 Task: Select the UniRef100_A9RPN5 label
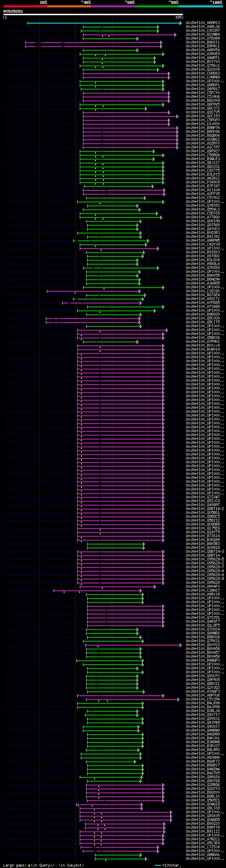click(203, 241)
